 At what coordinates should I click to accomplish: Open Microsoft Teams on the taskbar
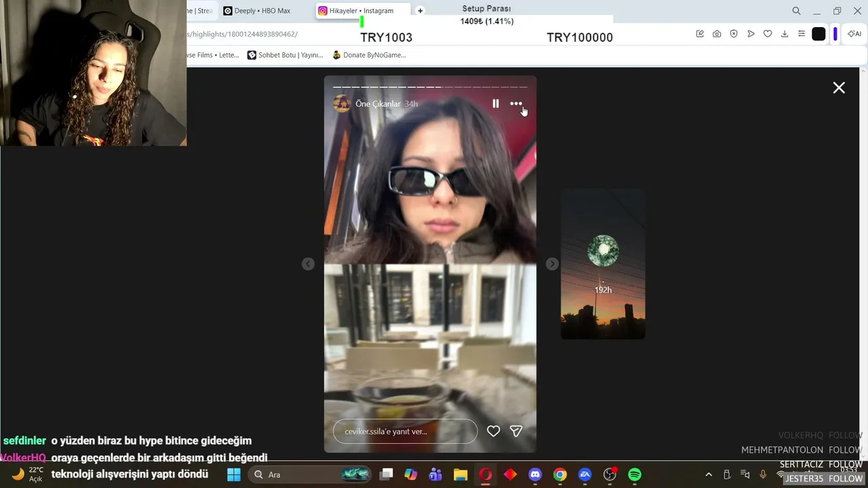tap(435, 474)
